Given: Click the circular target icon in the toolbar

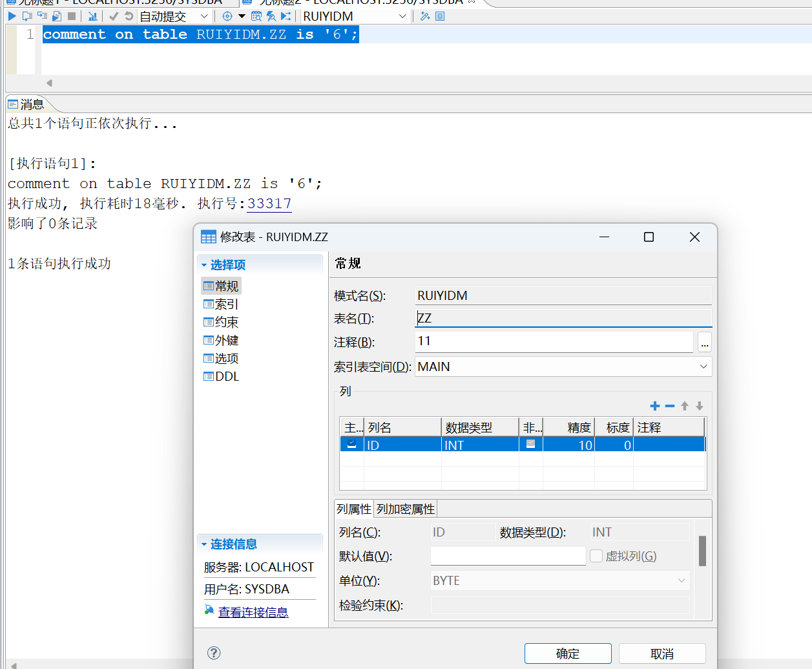Looking at the screenshot, I should coord(227,16).
